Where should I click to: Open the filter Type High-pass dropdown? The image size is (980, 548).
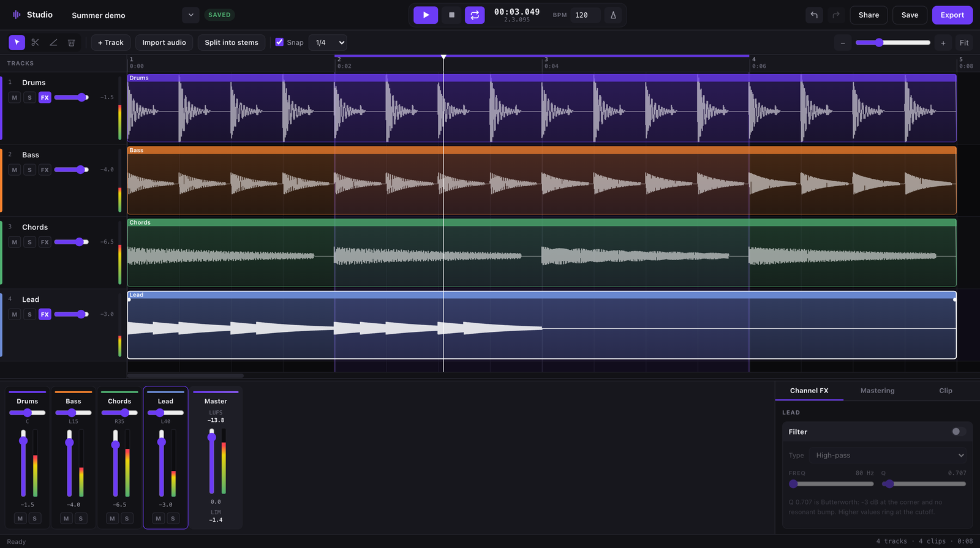[x=889, y=455]
